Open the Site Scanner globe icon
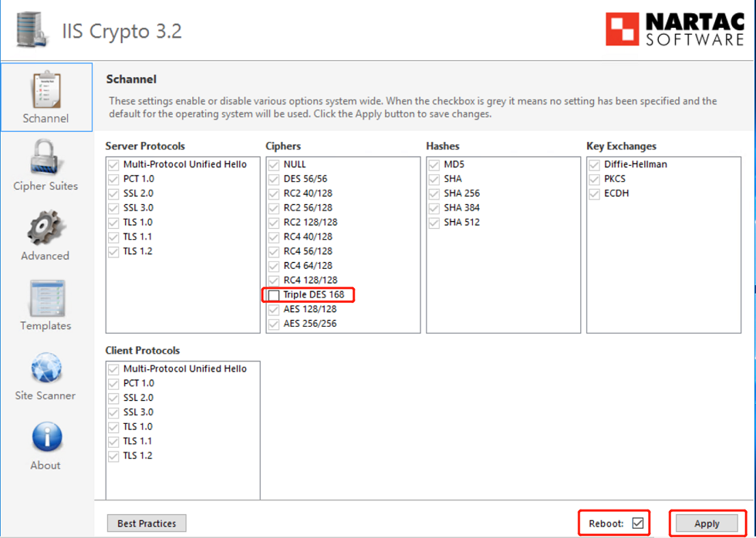 click(x=46, y=368)
